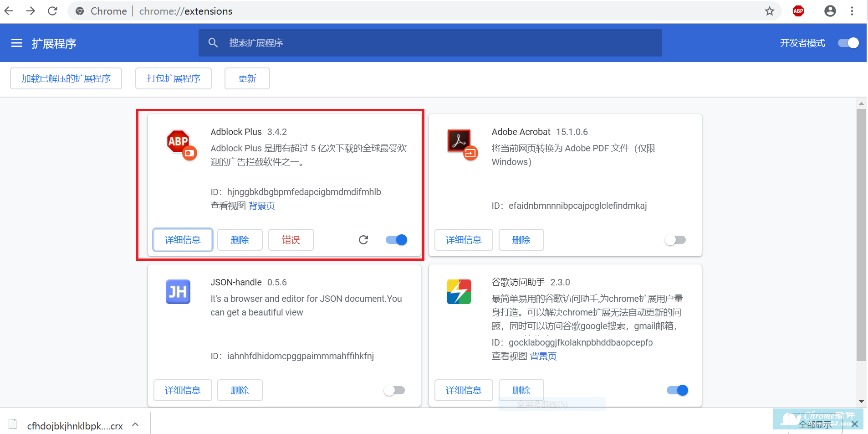868x434 pixels.
Task: Select the Adobe Acrobat ID text
Action: (569, 206)
